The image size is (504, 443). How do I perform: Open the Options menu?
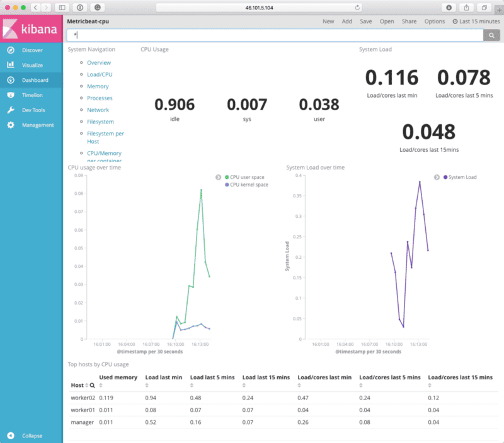[434, 21]
